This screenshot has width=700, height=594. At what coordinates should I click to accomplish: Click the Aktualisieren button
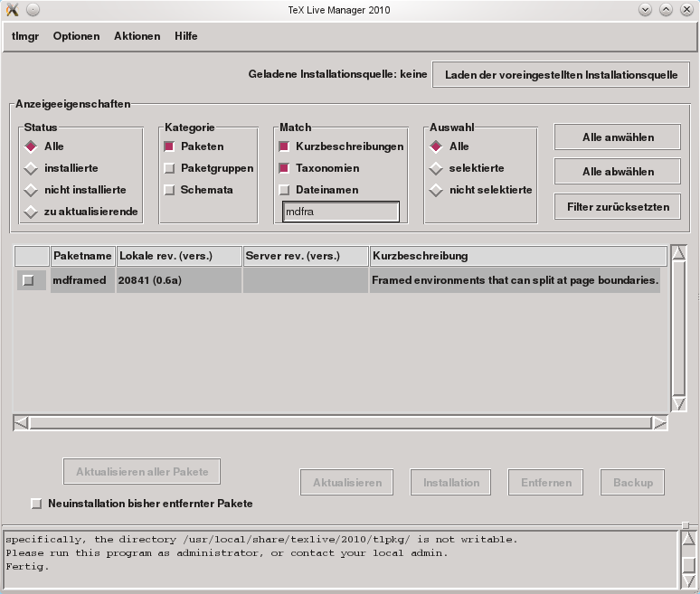point(347,482)
